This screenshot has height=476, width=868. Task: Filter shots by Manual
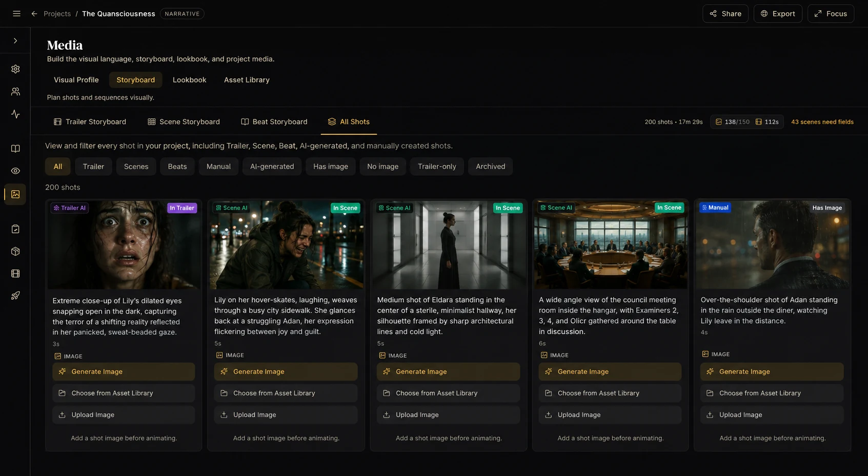click(218, 167)
